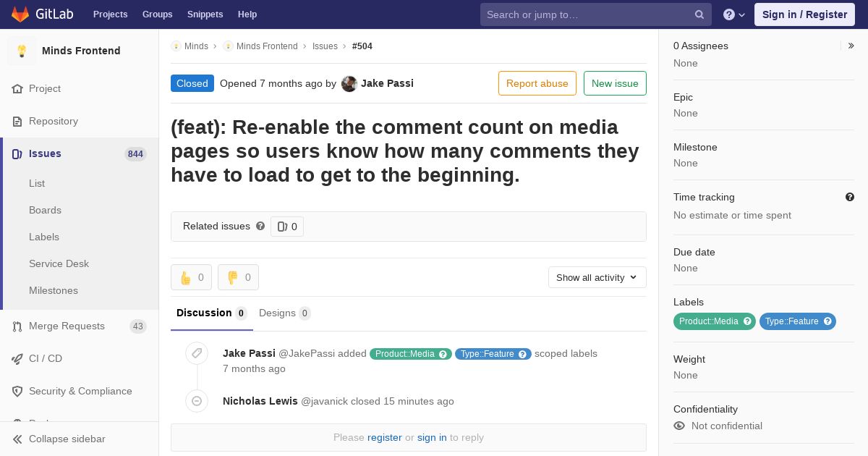Viewport: 868px width, 456px height.
Task: Click the GitLab fox logo
Action: pyautogui.click(x=20, y=14)
